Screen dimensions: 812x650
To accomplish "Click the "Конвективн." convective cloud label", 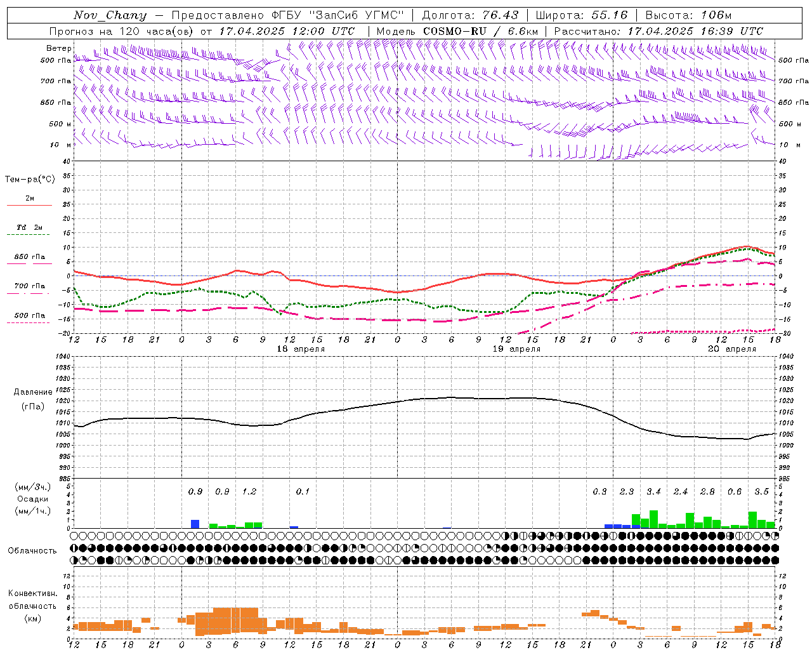I will [x=32, y=594].
